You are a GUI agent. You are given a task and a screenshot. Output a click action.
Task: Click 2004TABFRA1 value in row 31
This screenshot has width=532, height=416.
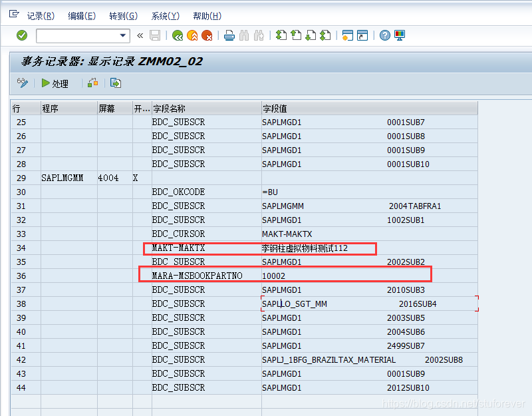point(415,206)
